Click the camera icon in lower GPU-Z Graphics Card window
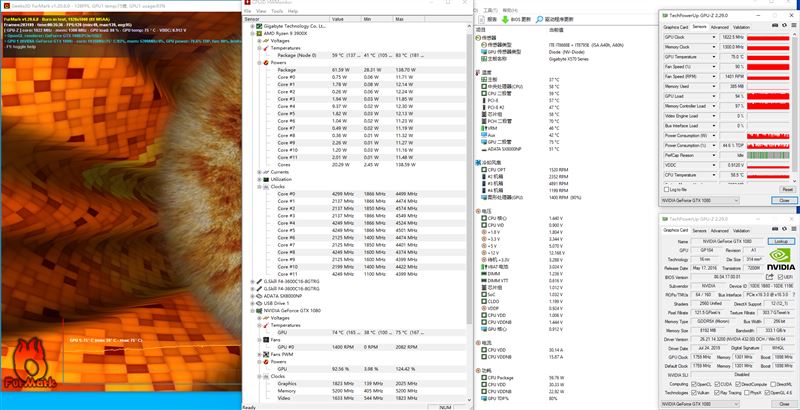The image size is (800, 410). click(x=773, y=230)
